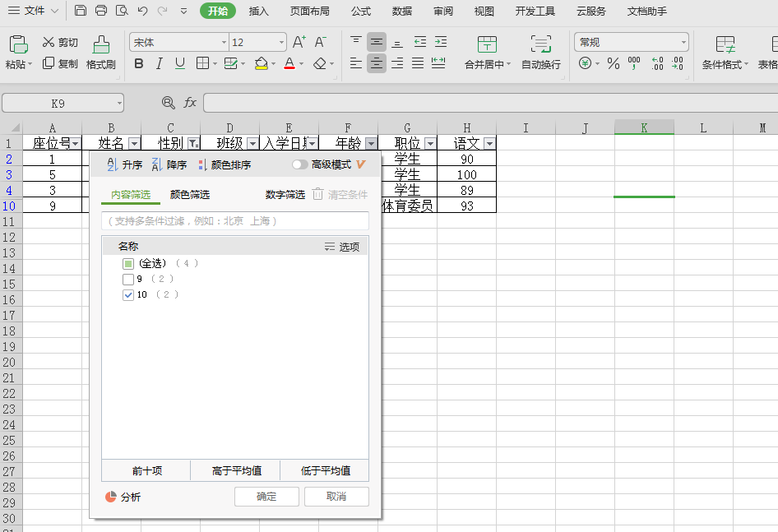
Task: Click the Save icon in the quick toolbar
Action: click(x=81, y=11)
